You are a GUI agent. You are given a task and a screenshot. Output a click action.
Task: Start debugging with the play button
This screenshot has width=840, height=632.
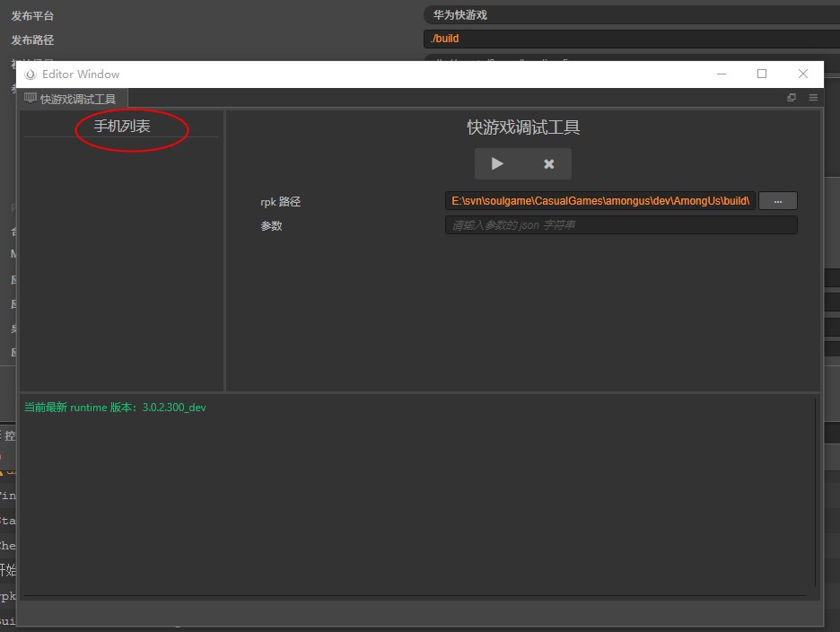[497, 163]
